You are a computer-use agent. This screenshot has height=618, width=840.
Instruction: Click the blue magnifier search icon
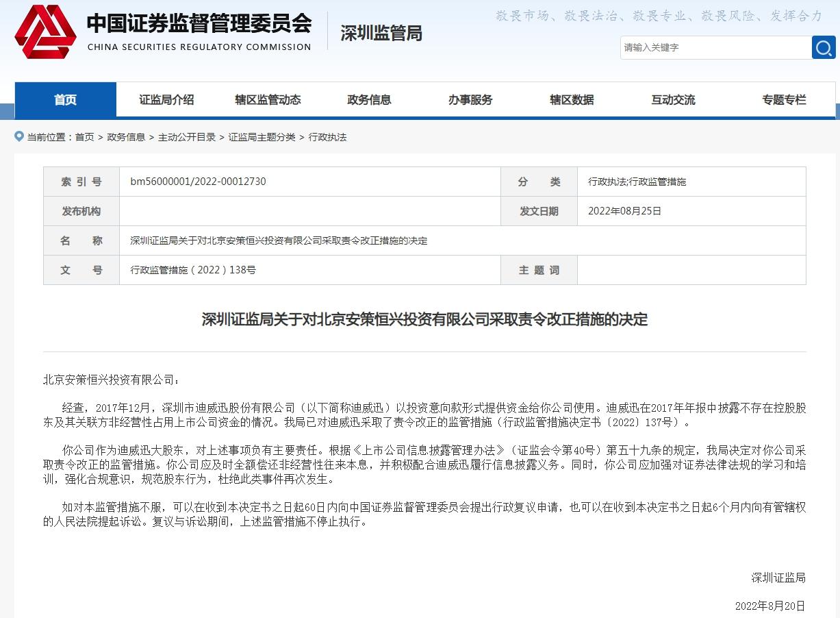click(824, 47)
